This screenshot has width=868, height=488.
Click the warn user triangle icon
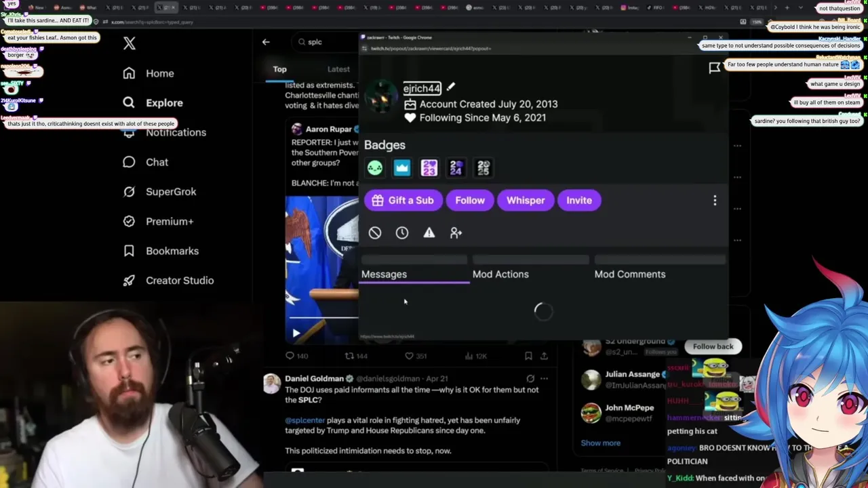coord(429,232)
